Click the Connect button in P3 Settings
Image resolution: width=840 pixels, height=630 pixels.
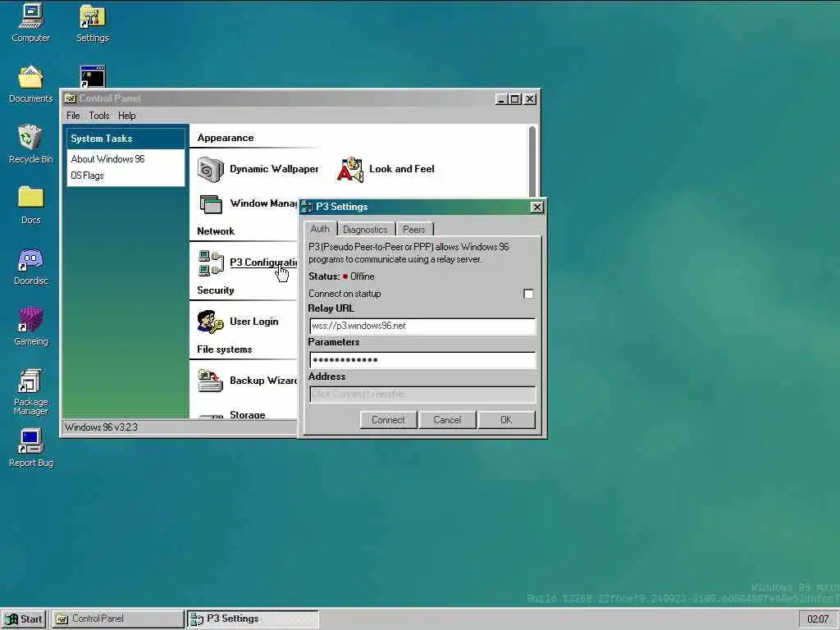click(x=388, y=420)
